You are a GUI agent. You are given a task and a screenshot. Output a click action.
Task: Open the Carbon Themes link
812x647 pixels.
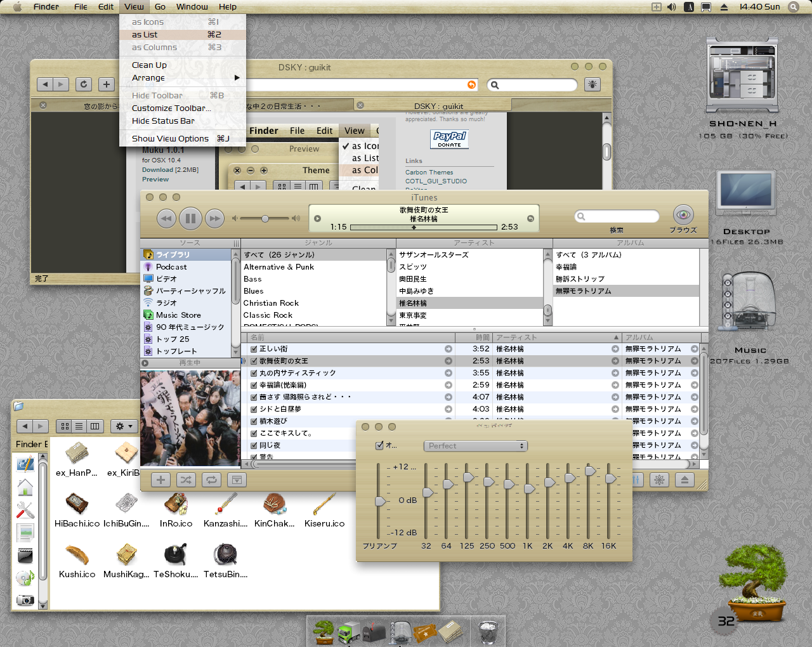point(429,173)
